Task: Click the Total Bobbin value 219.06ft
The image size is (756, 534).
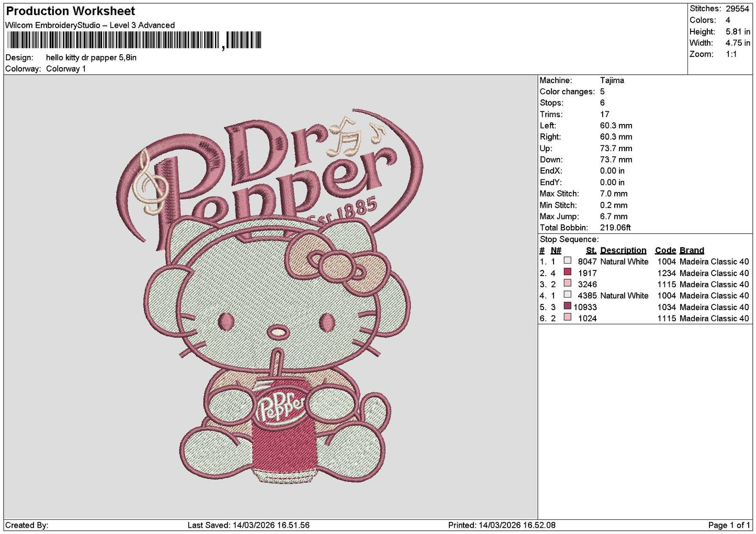Action: coord(616,228)
